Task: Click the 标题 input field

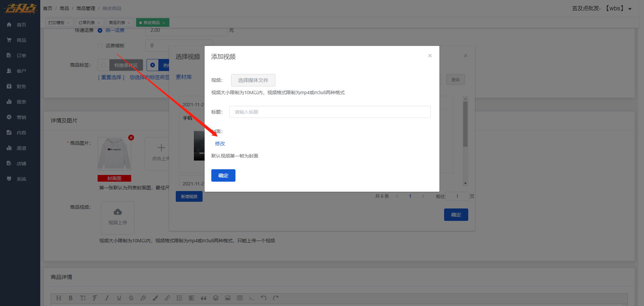Action: pos(330,112)
